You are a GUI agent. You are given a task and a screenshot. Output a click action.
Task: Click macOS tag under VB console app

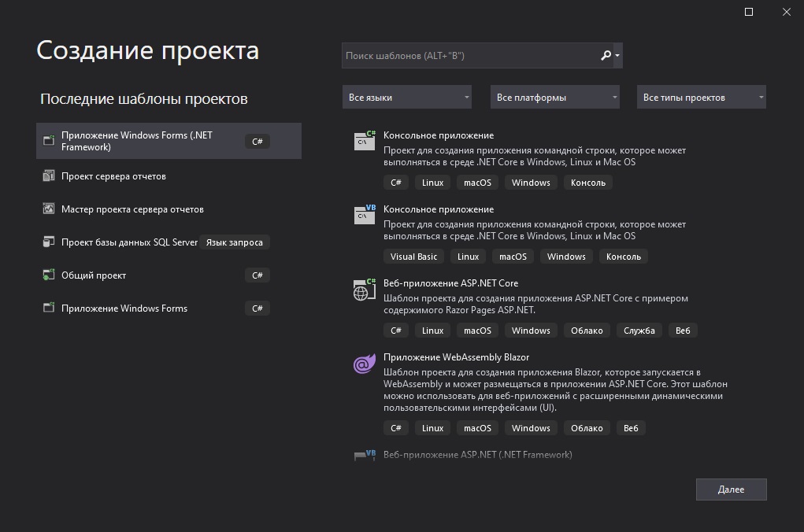point(513,257)
